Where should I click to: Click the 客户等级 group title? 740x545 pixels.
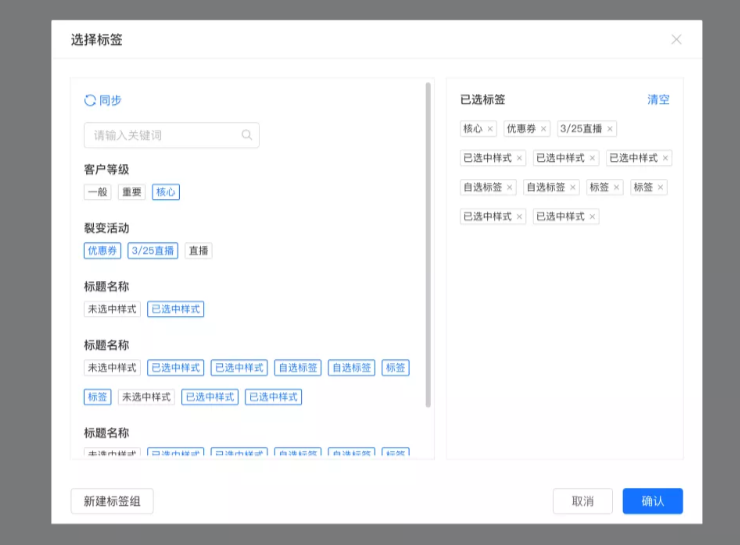click(106, 169)
